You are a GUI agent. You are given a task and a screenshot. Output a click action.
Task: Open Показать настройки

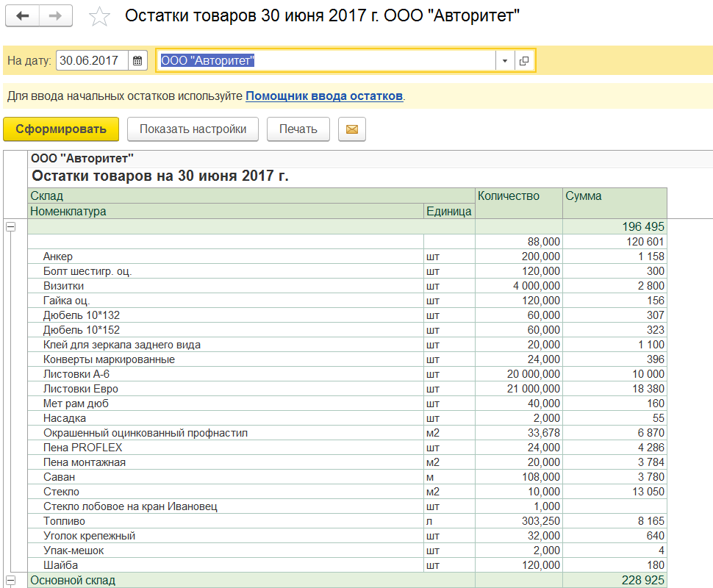coord(193,129)
